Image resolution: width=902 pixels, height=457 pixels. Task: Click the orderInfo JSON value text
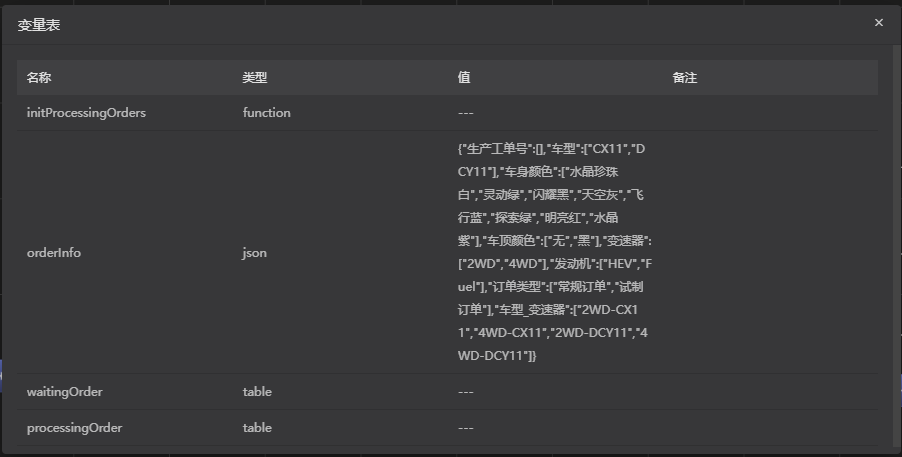(x=554, y=253)
